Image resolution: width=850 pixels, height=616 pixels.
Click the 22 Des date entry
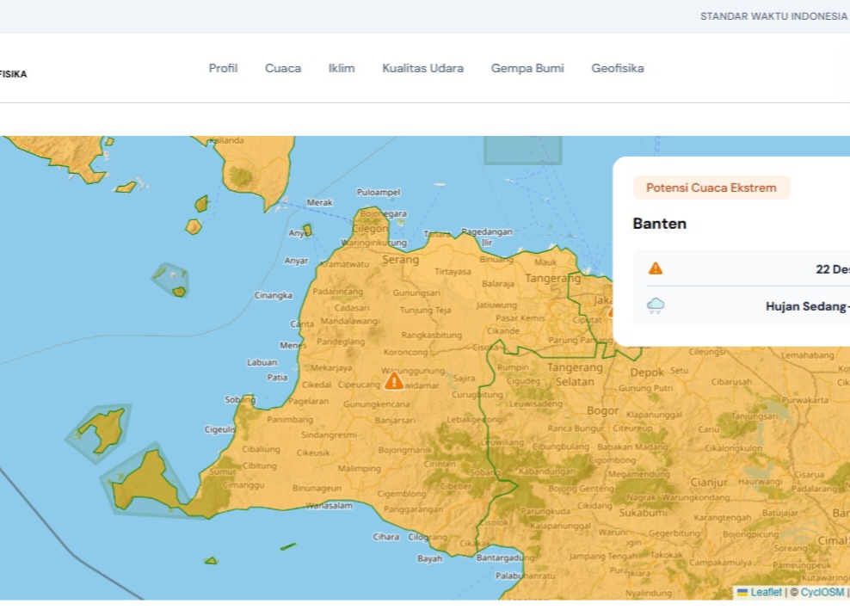[x=832, y=269]
